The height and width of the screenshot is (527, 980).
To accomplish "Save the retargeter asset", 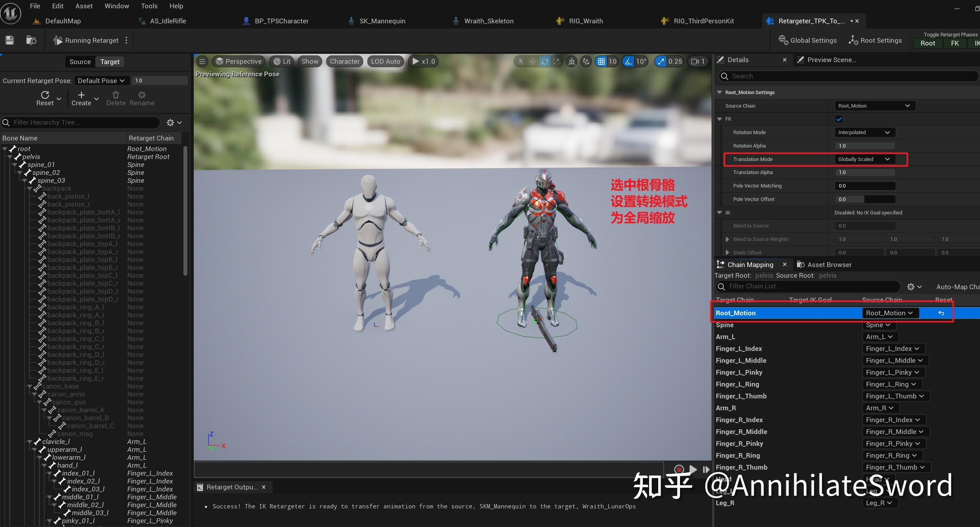I will tap(9, 40).
